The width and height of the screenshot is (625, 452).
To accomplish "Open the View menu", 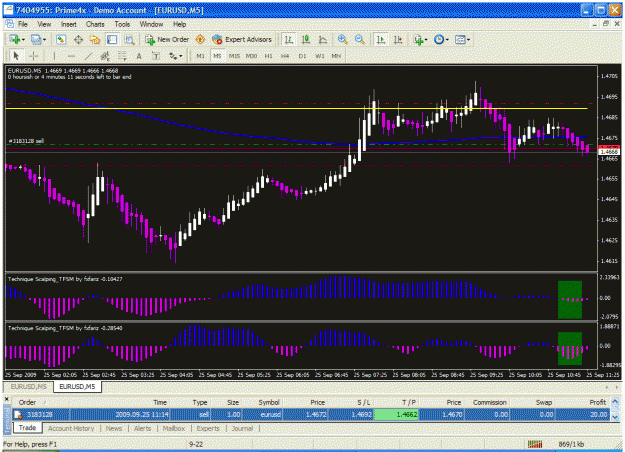I will [44, 24].
